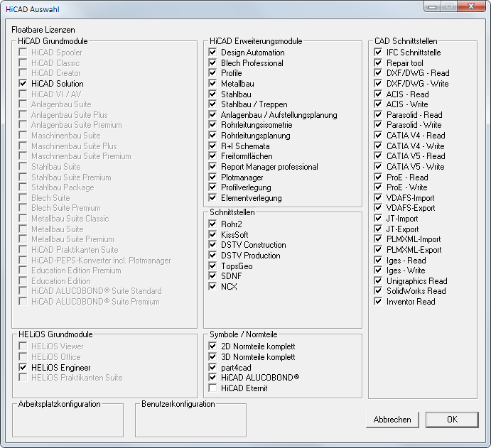
Task: Toggle KissSoft interface checkbox
Action: (212, 234)
